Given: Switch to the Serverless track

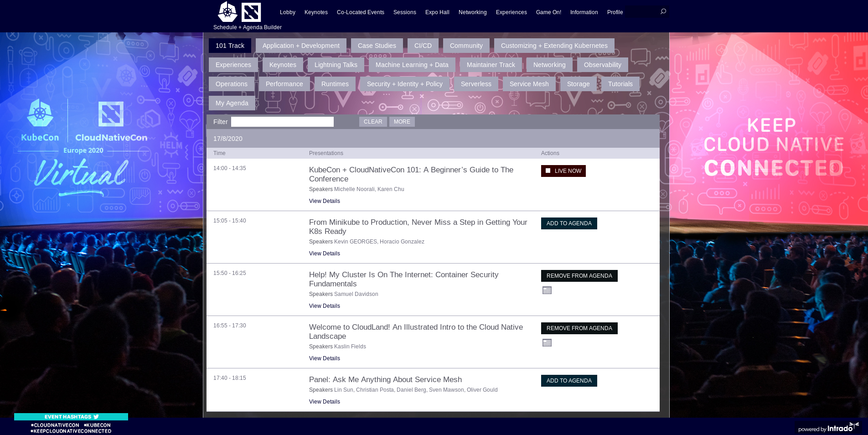Looking at the screenshot, I should click(476, 84).
